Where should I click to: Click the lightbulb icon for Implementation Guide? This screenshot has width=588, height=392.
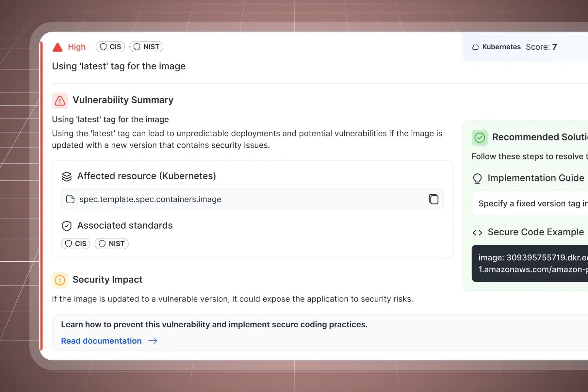[477, 178]
